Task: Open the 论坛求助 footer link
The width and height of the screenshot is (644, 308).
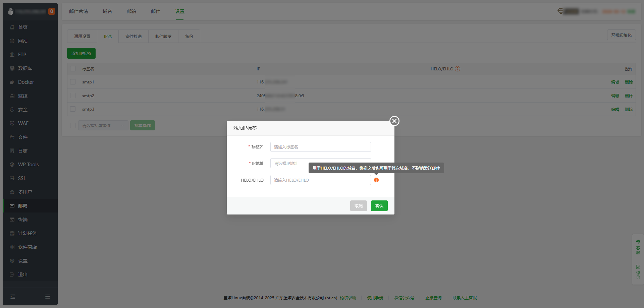Action: point(348,298)
